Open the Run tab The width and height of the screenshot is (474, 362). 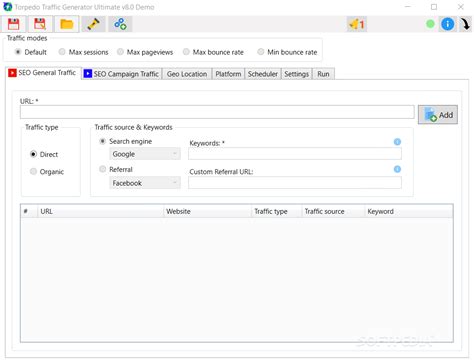pos(323,74)
